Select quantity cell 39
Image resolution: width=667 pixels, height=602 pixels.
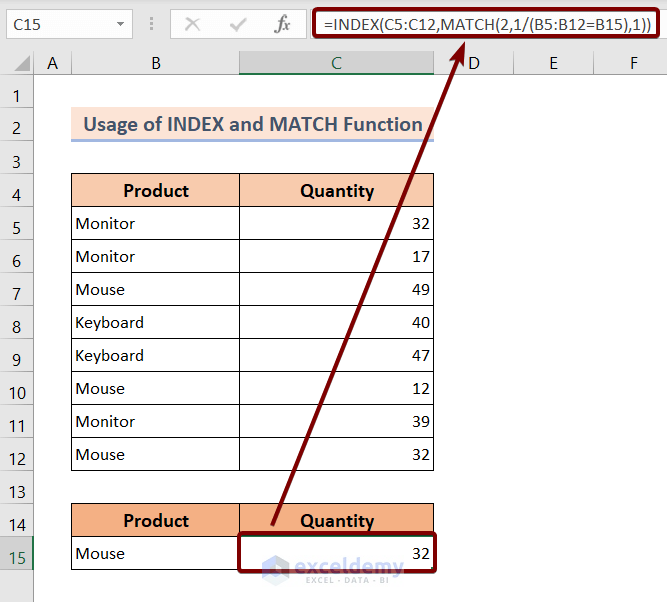pos(336,421)
